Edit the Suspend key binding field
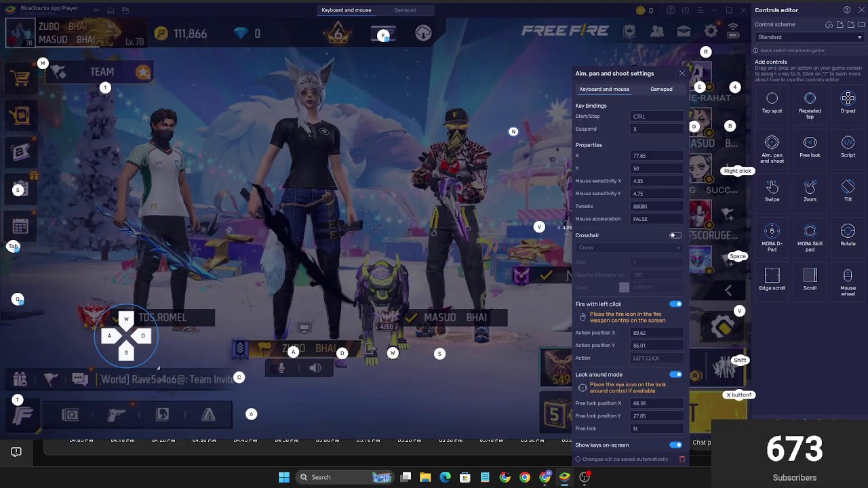868x488 pixels. [x=656, y=129]
